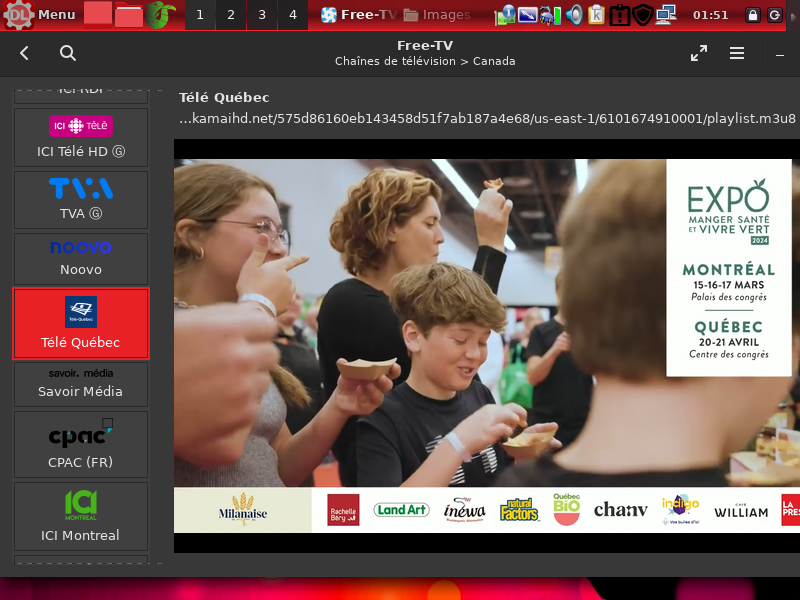Open the channel search magnifier
The height and width of the screenshot is (600, 800).
click(67, 54)
